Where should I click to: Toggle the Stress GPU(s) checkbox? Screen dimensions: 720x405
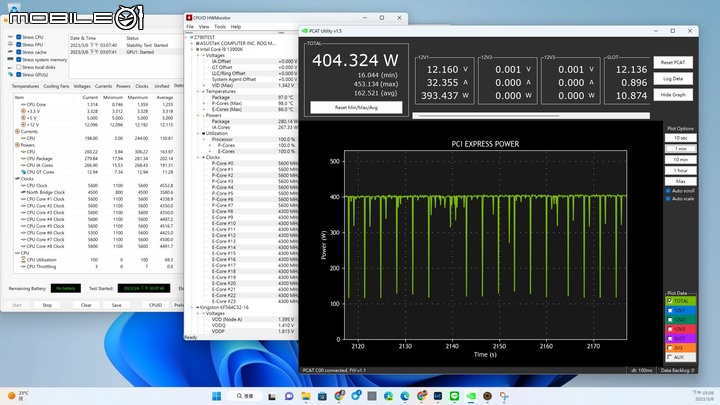click(19, 74)
